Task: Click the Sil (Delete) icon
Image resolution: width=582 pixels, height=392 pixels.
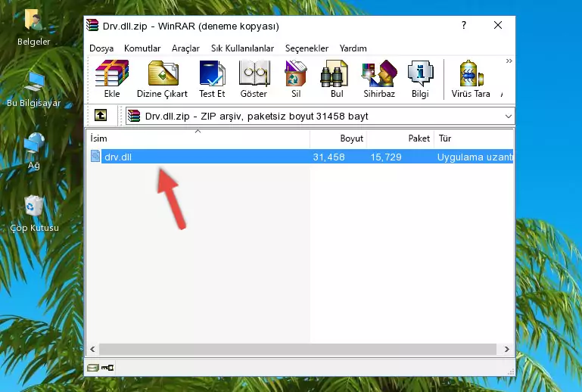Action: click(296, 79)
